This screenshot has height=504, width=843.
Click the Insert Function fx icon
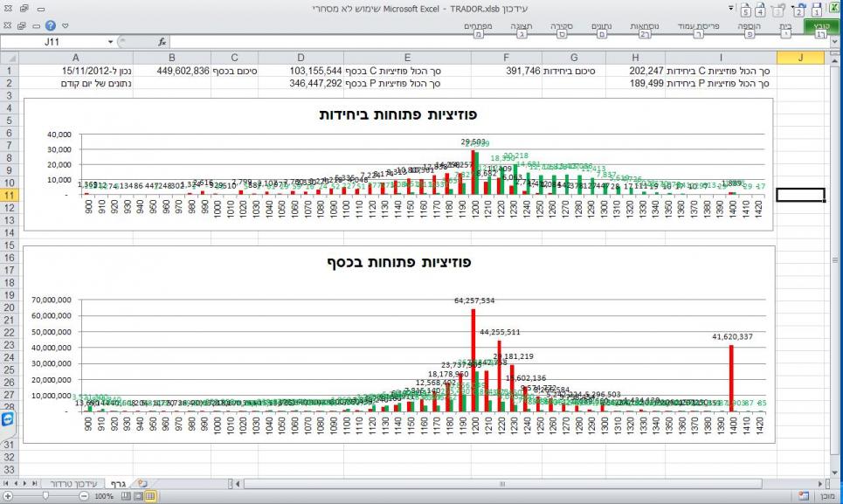pyautogui.click(x=162, y=42)
